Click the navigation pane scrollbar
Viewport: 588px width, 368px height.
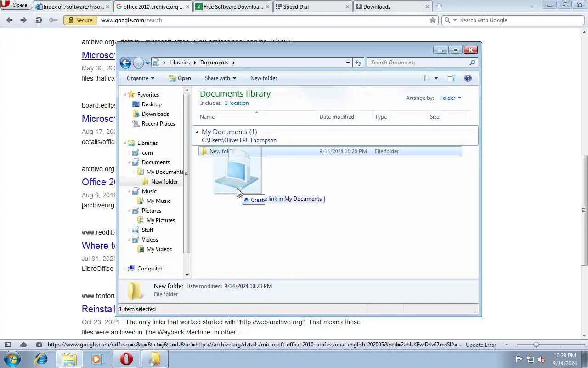tap(187, 174)
